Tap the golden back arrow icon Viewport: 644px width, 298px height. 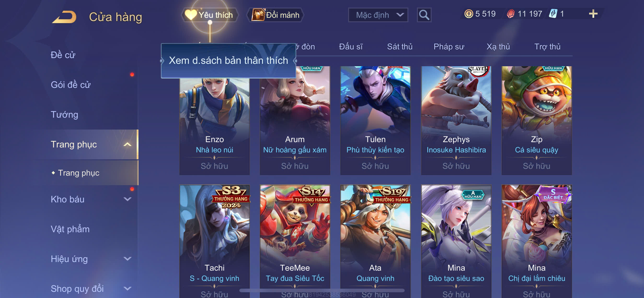pos(64,17)
